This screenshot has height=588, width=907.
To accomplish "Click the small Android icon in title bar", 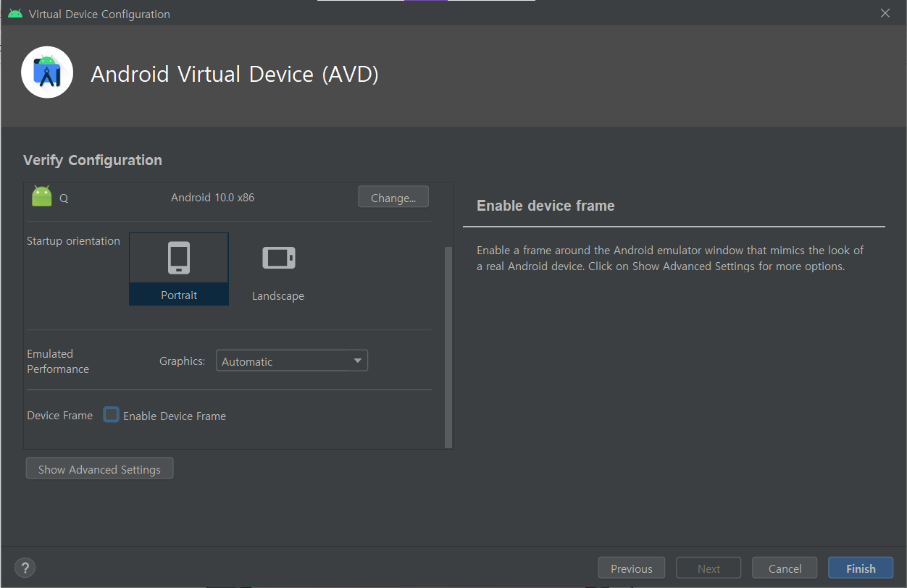I will tap(15, 14).
